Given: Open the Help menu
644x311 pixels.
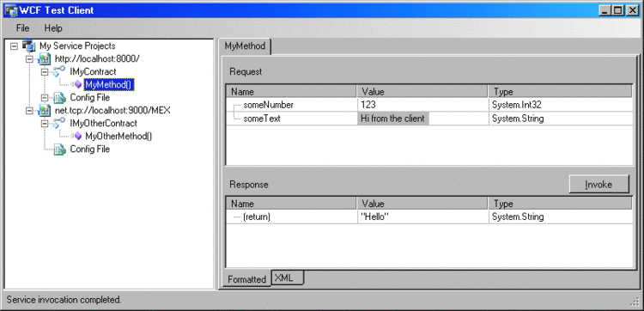Looking at the screenshot, I should pos(53,28).
